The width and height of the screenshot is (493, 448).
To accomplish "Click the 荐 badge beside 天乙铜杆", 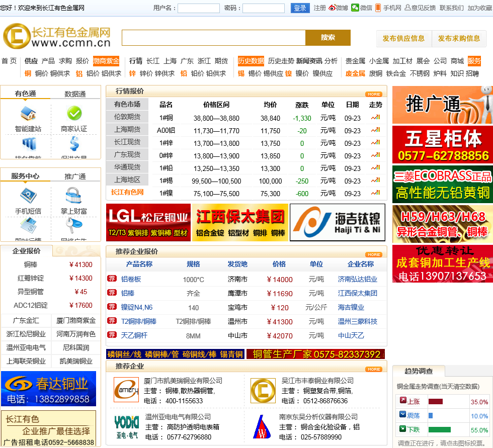I will (112, 335).
